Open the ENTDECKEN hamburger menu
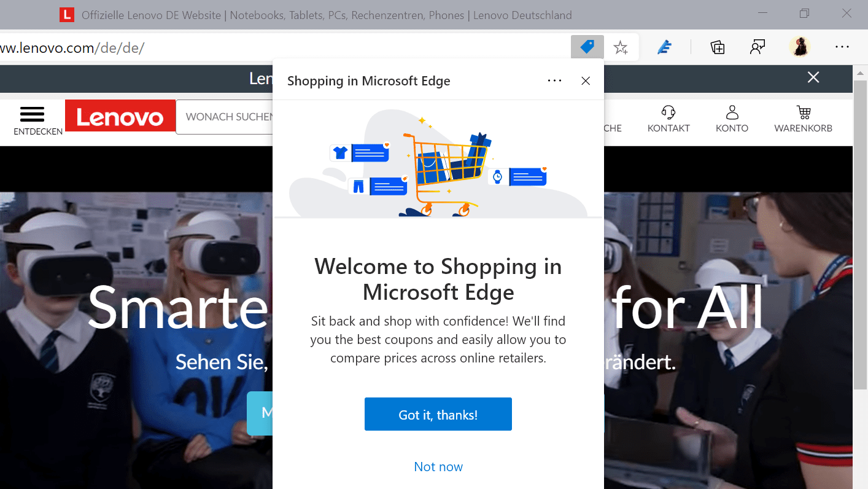The image size is (868, 489). (x=32, y=115)
